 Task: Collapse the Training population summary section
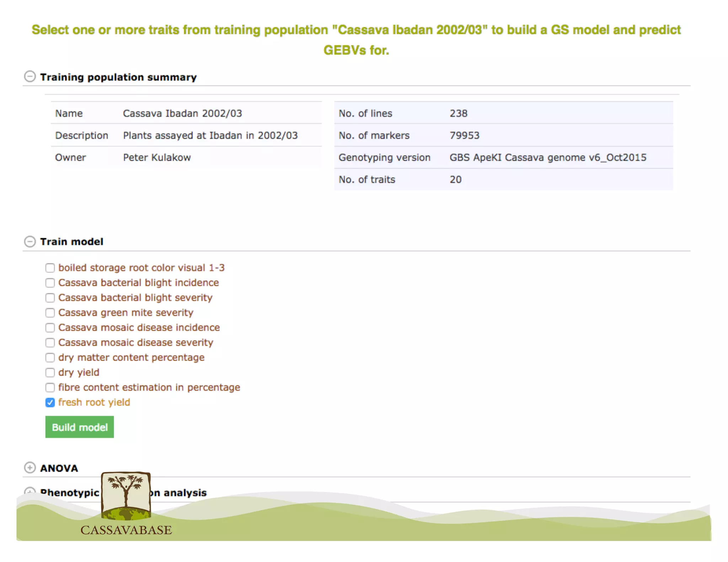30,76
